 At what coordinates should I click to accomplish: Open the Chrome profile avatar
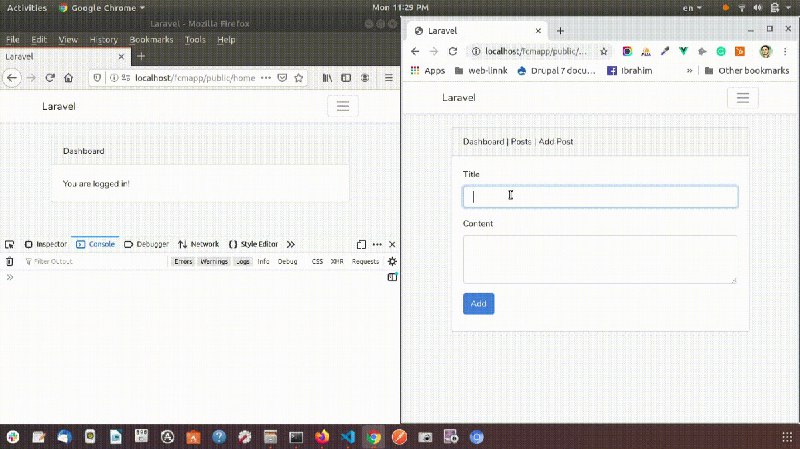765,51
